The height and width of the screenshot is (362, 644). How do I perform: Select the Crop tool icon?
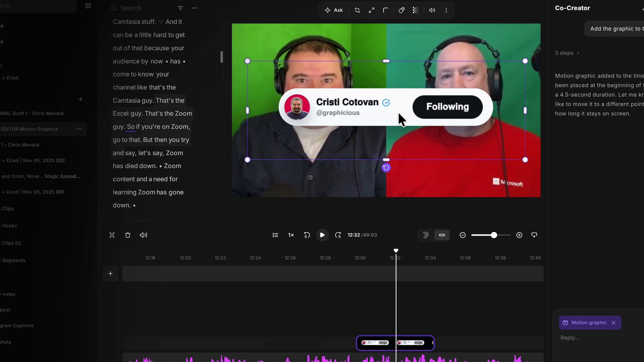point(357,10)
